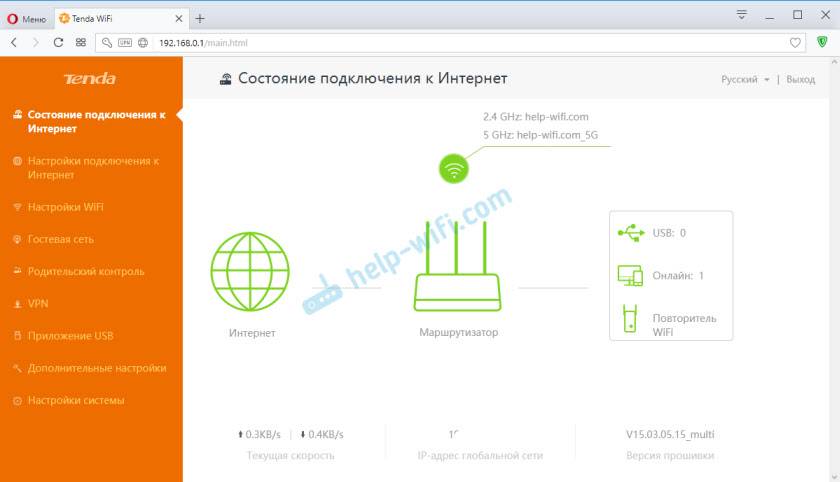Select the Tenda WiFi browser tab
Screen dimensions: 840x482
(121, 19)
